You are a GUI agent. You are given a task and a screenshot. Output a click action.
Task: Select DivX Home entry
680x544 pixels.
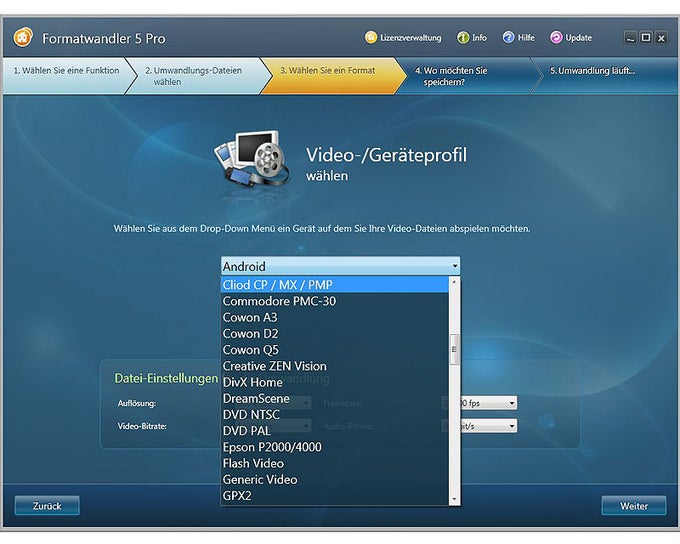(335, 382)
